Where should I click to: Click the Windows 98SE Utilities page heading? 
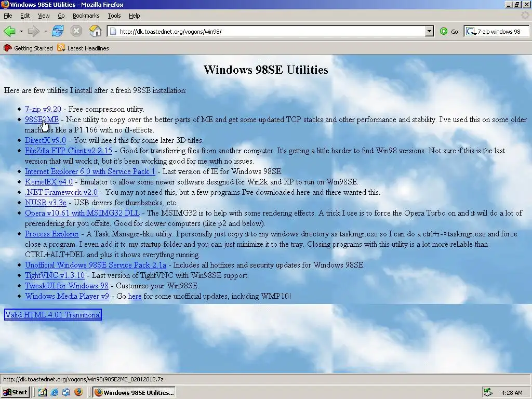coord(265,70)
